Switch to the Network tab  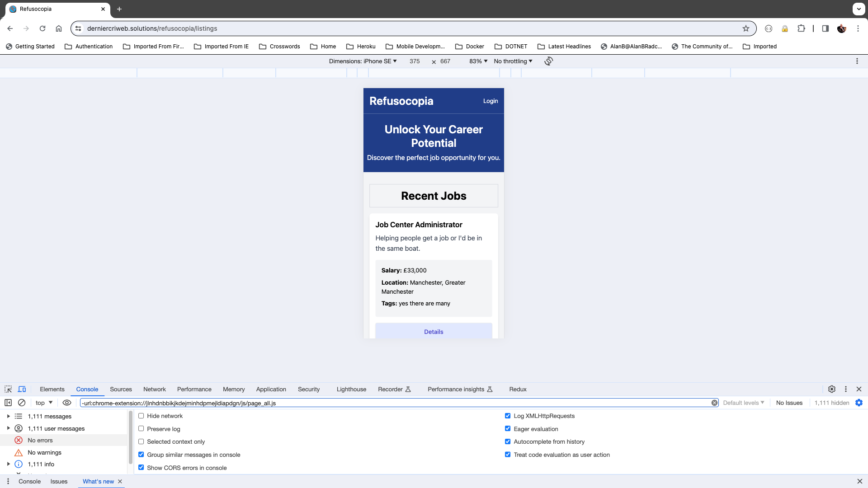155,389
